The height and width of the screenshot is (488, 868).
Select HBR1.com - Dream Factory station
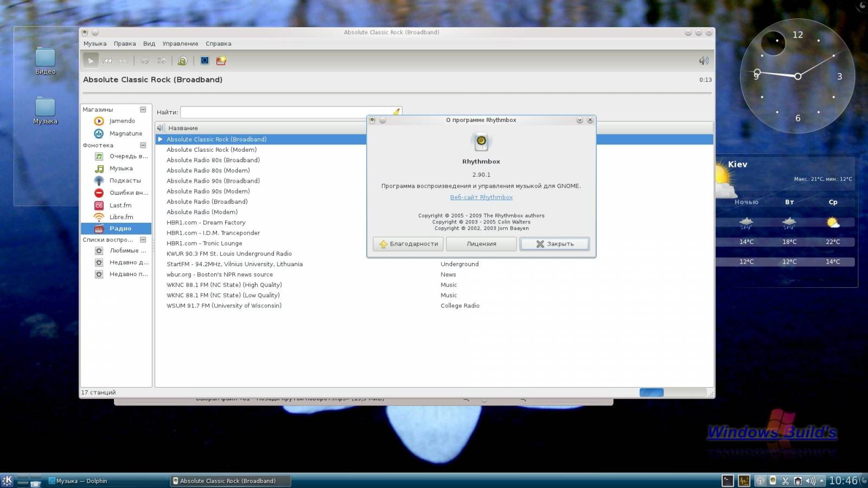point(206,222)
